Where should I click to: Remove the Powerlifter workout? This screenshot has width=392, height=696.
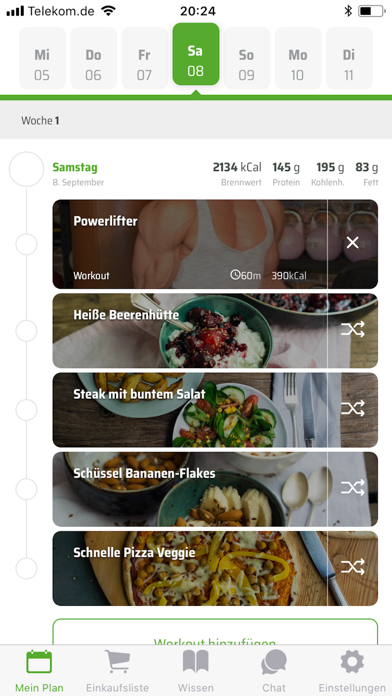pos(352,243)
